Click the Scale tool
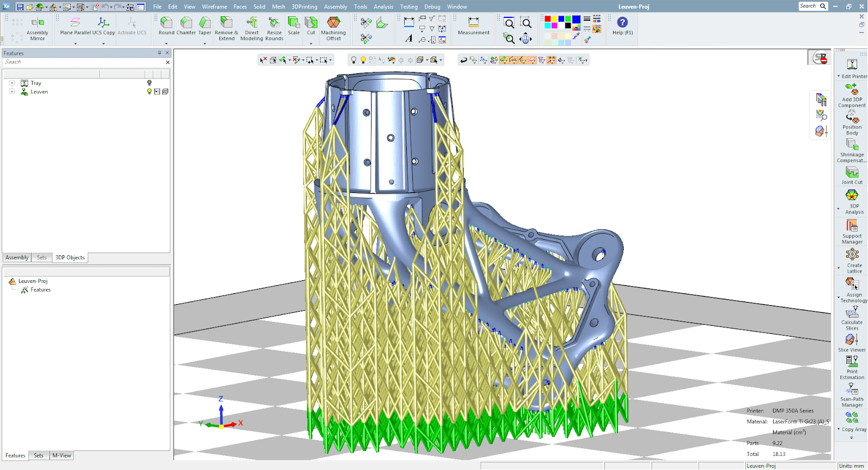The image size is (868, 470). pos(293,26)
